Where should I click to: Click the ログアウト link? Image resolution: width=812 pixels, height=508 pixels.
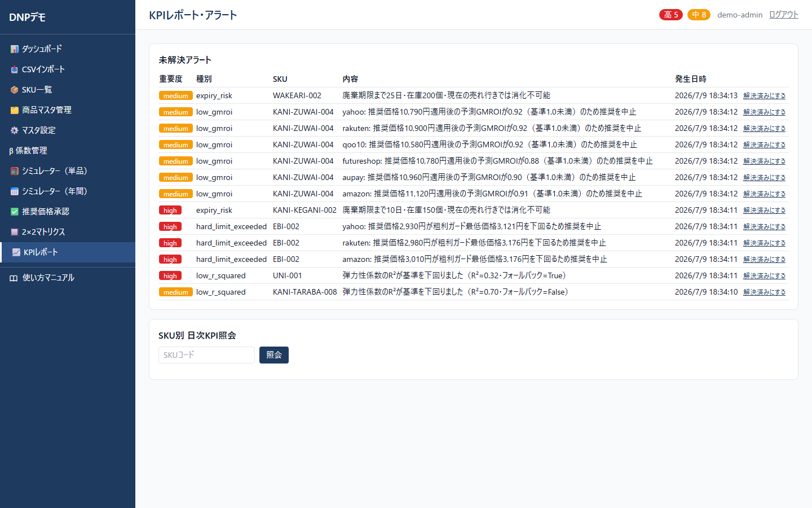784,15
